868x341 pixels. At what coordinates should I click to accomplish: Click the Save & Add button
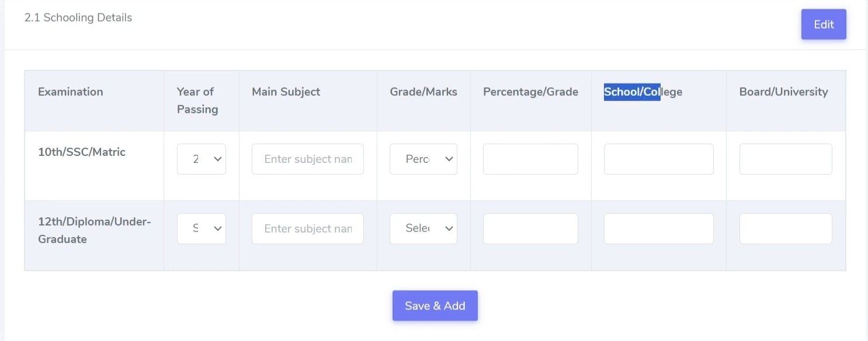[x=435, y=305]
